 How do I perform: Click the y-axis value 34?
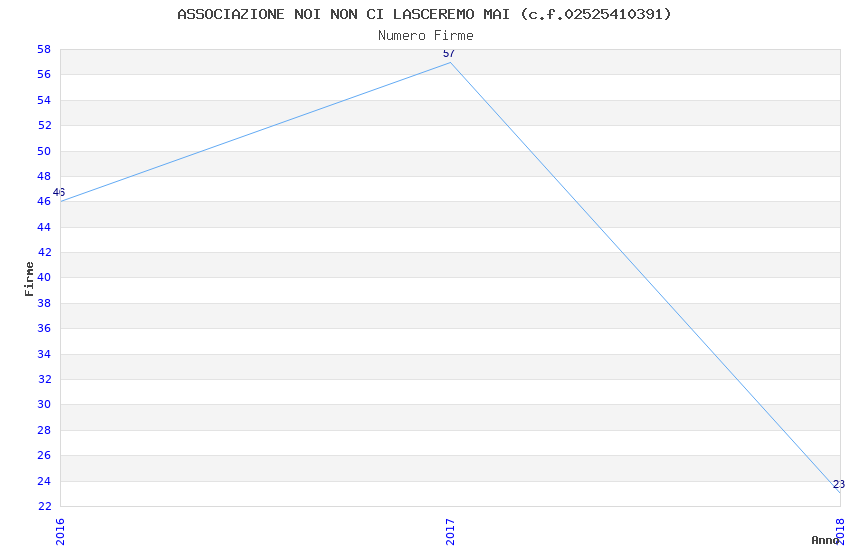44,354
